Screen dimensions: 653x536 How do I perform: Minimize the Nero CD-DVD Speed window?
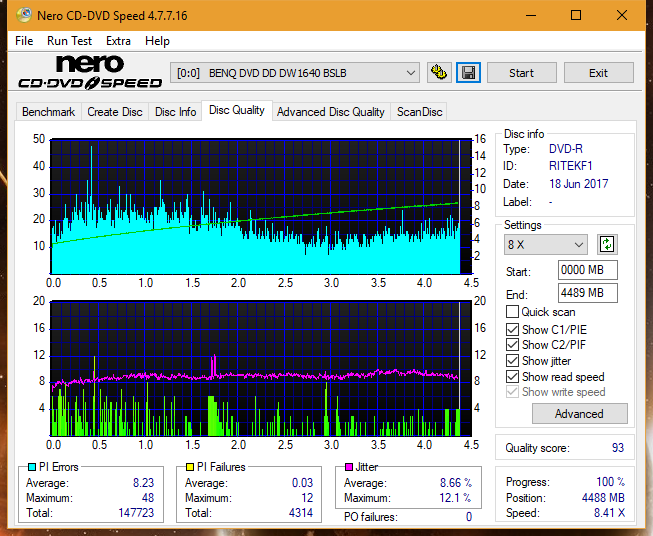(x=531, y=15)
